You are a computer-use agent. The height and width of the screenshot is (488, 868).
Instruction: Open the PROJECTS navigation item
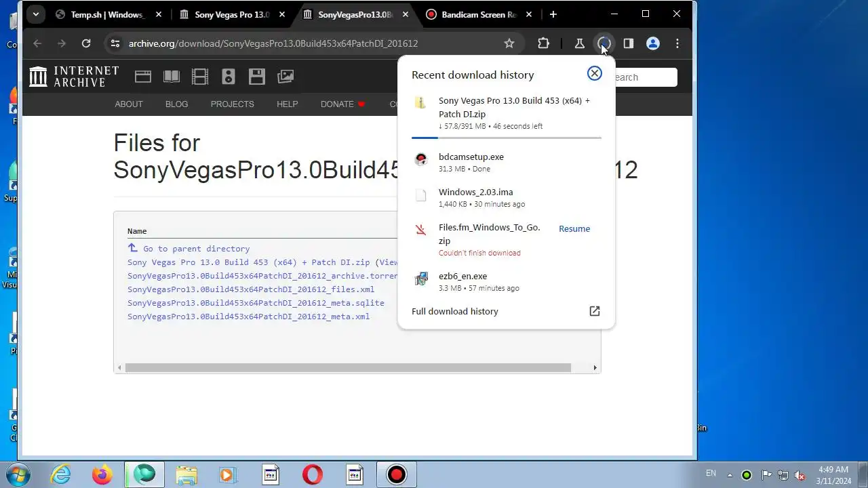coord(233,104)
